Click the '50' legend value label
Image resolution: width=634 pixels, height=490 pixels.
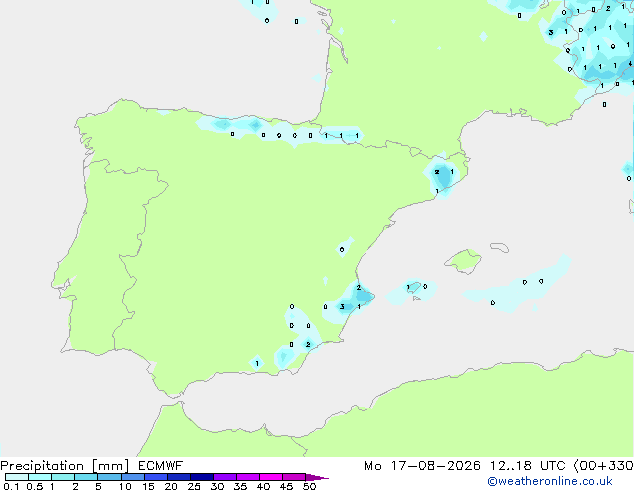[x=309, y=486]
